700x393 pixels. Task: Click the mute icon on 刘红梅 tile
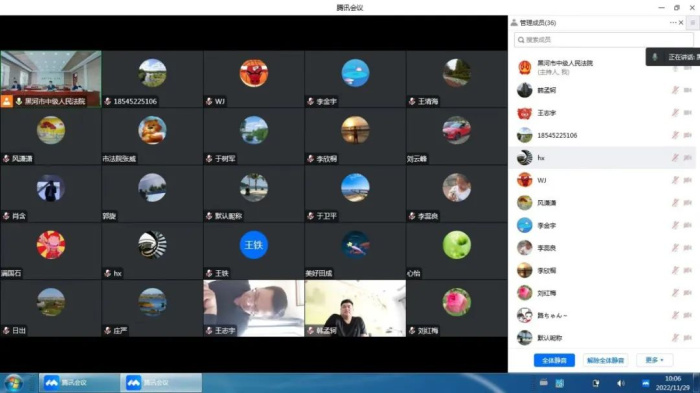pyautogui.click(x=412, y=330)
